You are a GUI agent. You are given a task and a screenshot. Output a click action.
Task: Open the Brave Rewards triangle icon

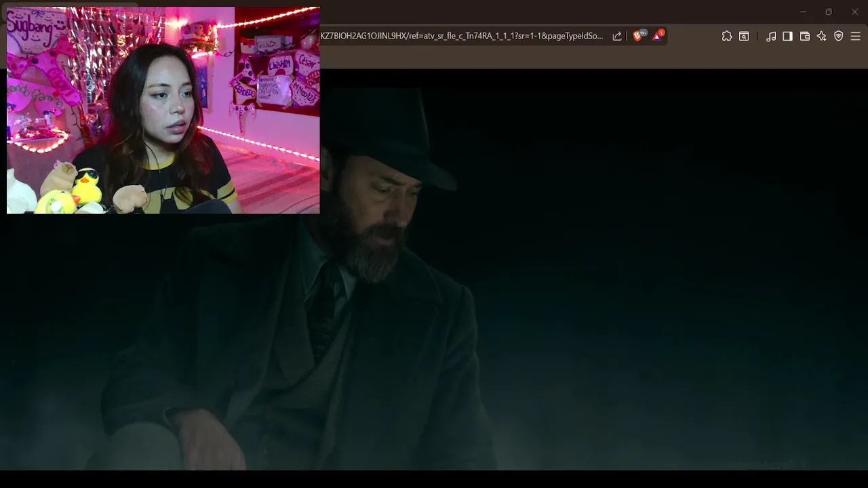point(657,36)
